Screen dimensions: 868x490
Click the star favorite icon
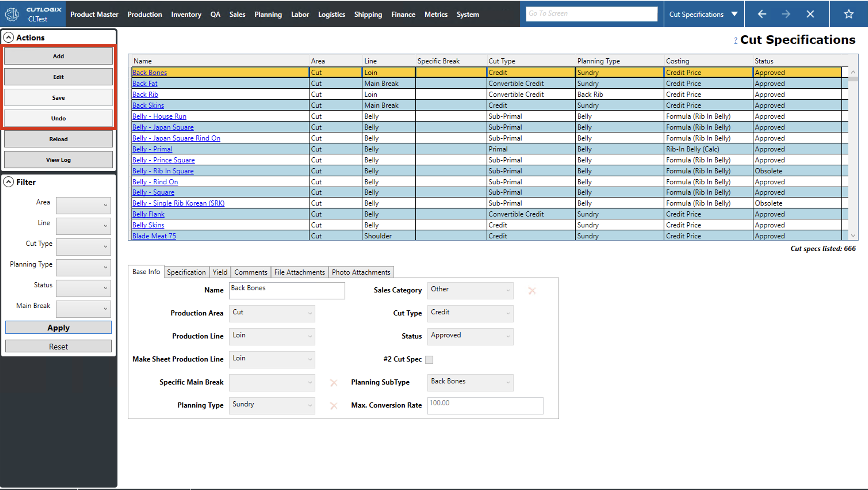pyautogui.click(x=848, y=14)
